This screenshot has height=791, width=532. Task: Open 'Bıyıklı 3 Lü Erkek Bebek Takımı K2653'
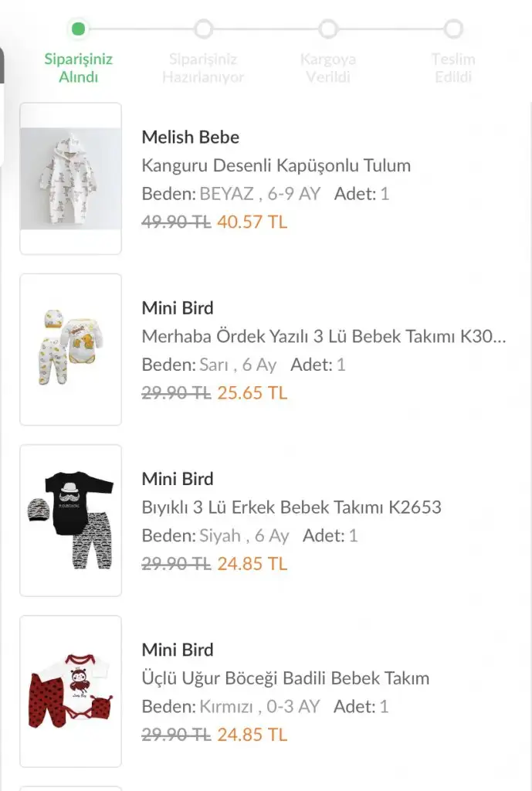(291, 508)
